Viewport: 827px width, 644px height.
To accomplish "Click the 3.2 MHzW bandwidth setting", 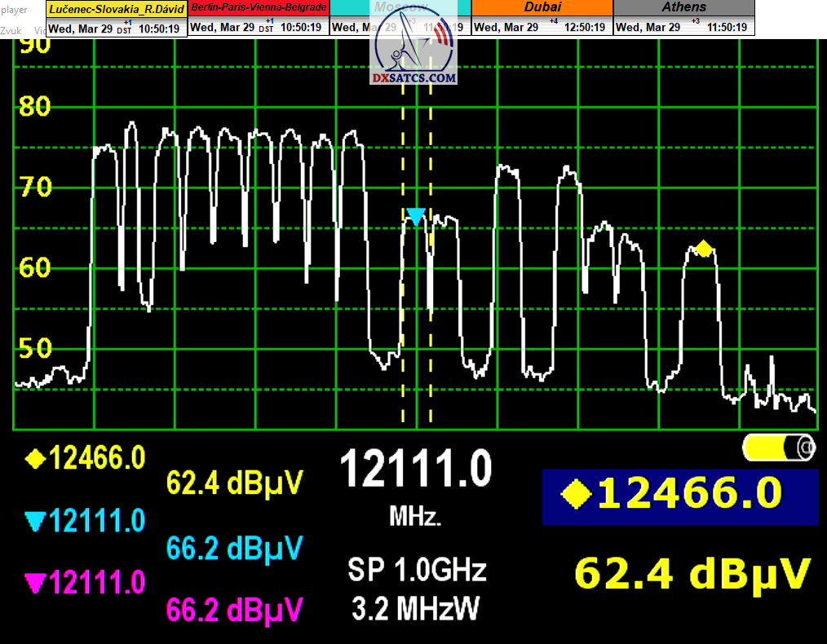I will tap(417, 607).
